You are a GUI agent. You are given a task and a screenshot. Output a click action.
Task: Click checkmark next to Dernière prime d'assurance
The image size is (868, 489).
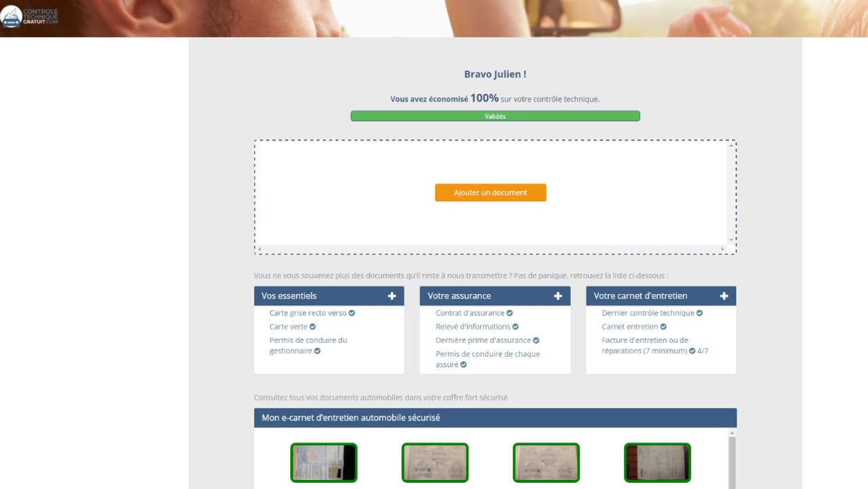point(536,340)
